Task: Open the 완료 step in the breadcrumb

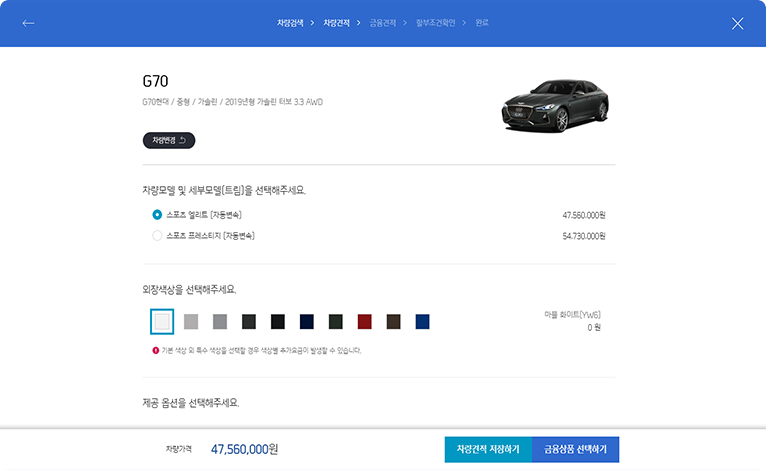Action: 482,23
